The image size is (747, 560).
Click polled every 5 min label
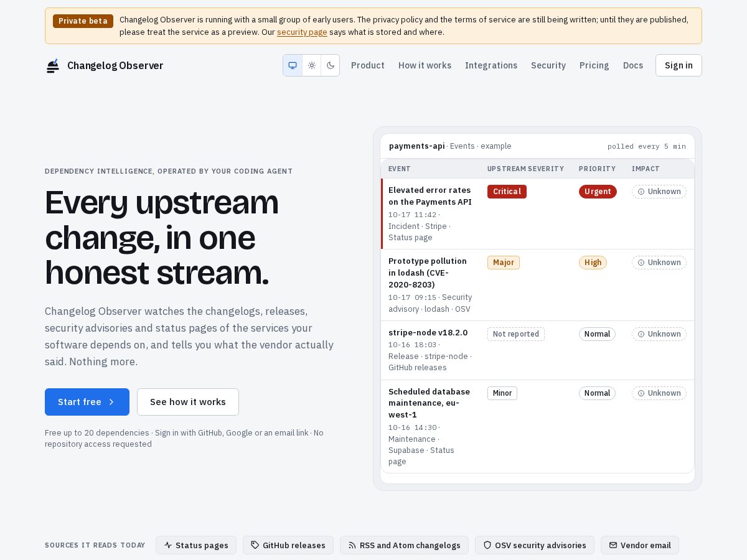coord(647,147)
